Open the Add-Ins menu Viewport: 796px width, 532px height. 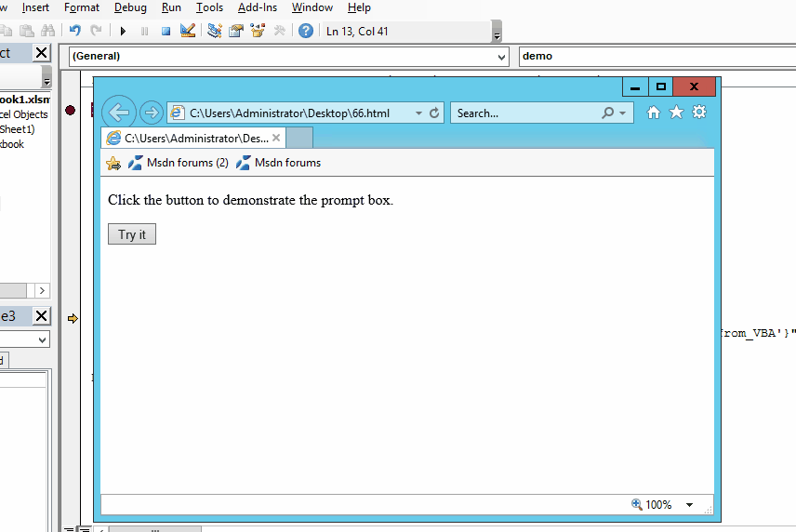point(258,7)
